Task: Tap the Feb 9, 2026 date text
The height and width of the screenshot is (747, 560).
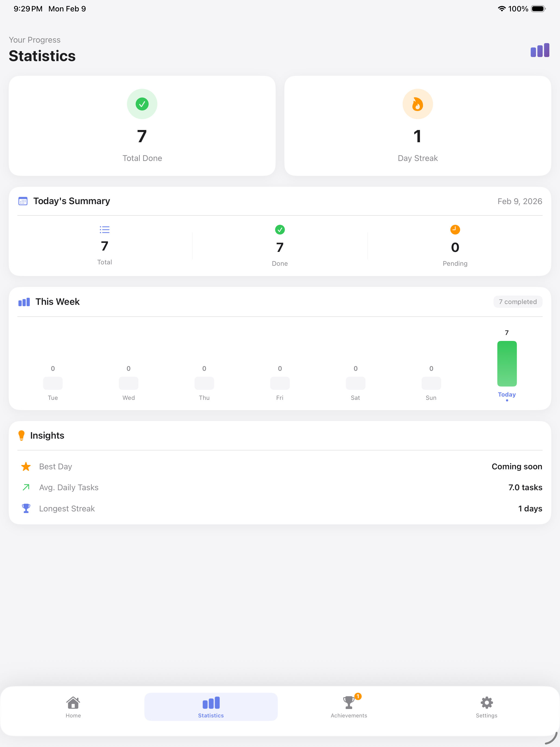Action: (x=520, y=202)
